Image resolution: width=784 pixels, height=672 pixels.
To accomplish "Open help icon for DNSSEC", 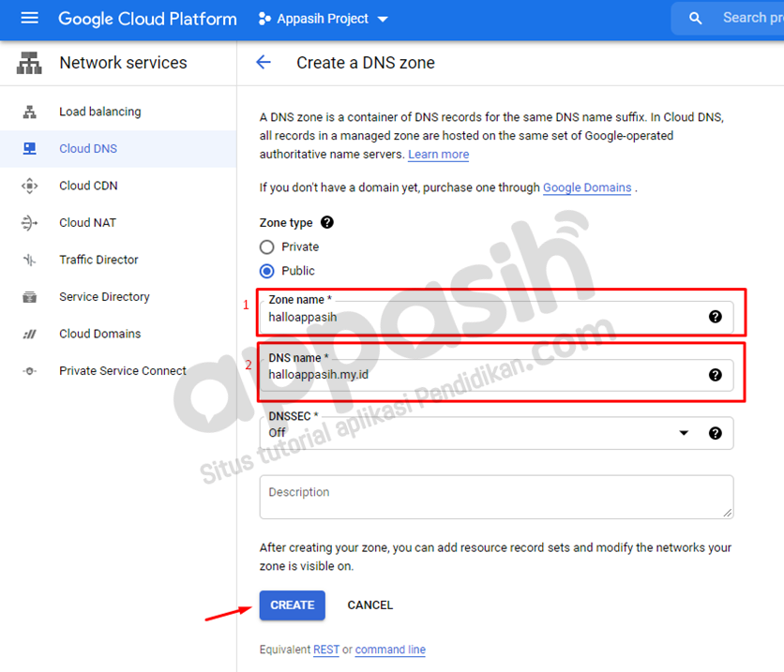I will coord(716,433).
